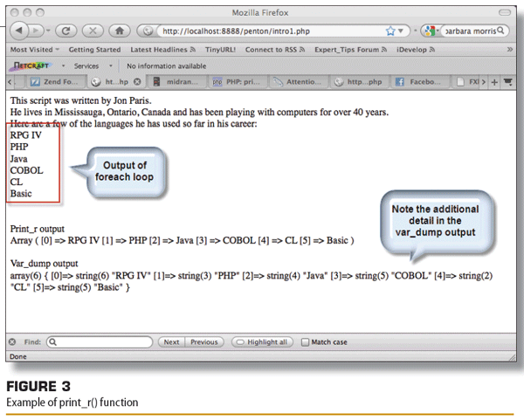Image resolution: width=524 pixels, height=420 pixels.
Task: Open the Connect to RSS feed bookmark
Action: tap(275, 50)
